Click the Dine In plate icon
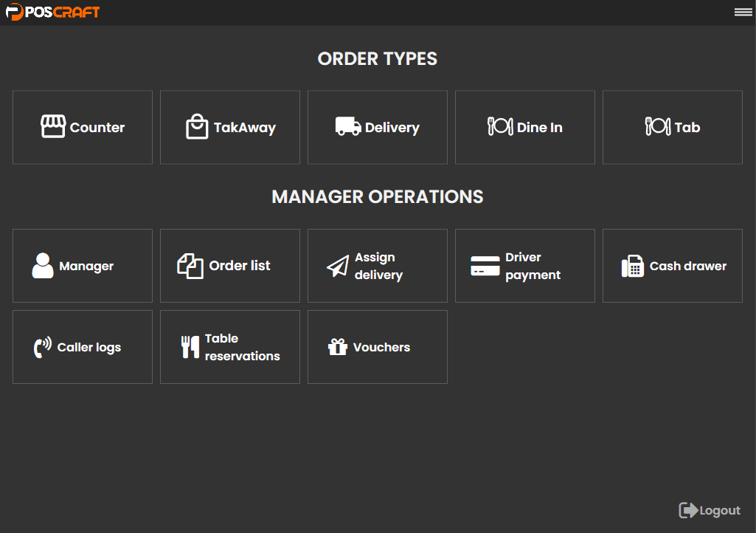This screenshot has width=756, height=533. click(500, 126)
